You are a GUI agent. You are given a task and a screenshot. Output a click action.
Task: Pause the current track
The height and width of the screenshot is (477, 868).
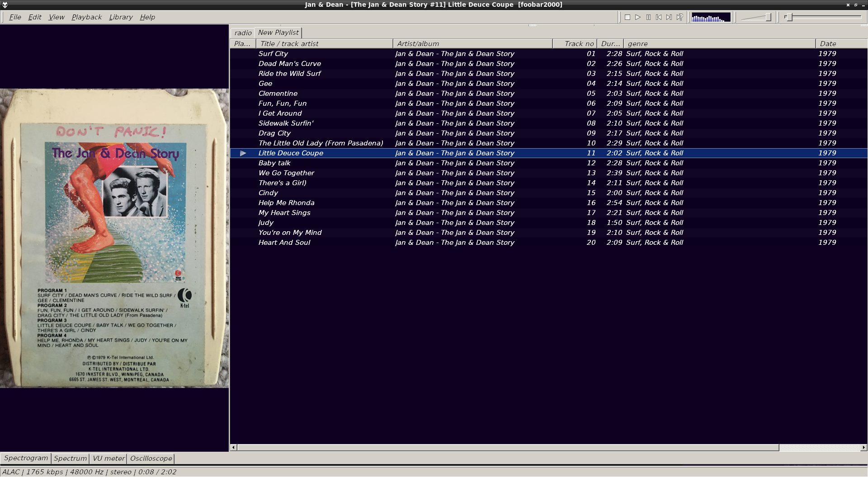pyautogui.click(x=648, y=17)
